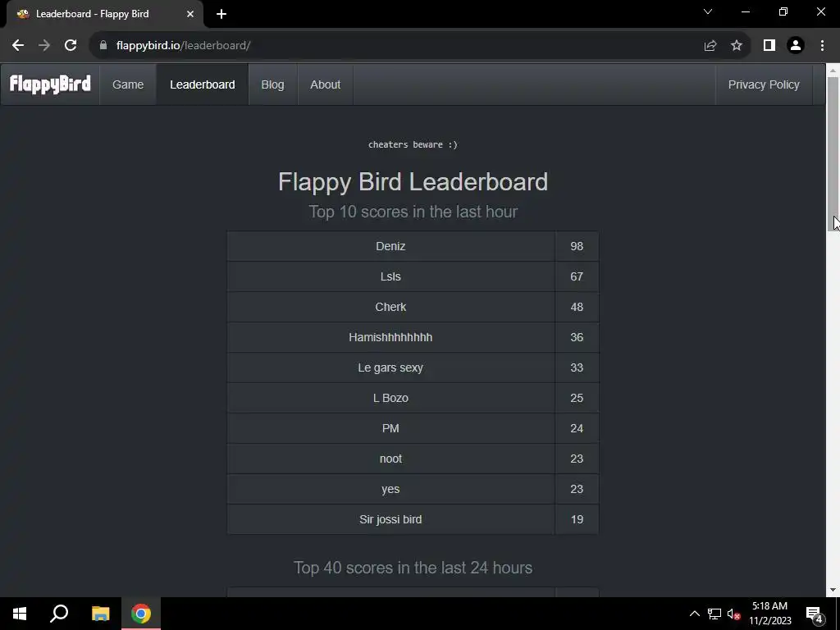The width and height of the screenshot is (840, 630).
Task: Go to the Game nav tab
Action: (x=128, y=84)
